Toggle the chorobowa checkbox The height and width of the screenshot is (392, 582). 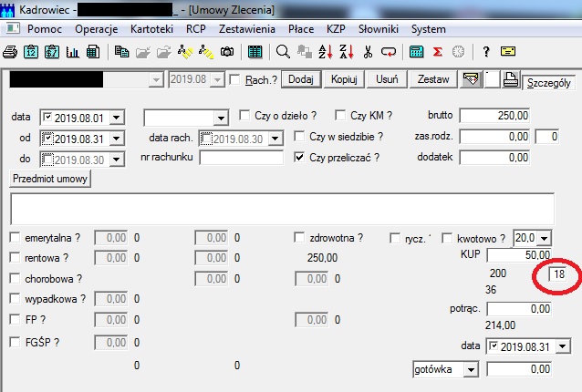[x=15, y=278]
